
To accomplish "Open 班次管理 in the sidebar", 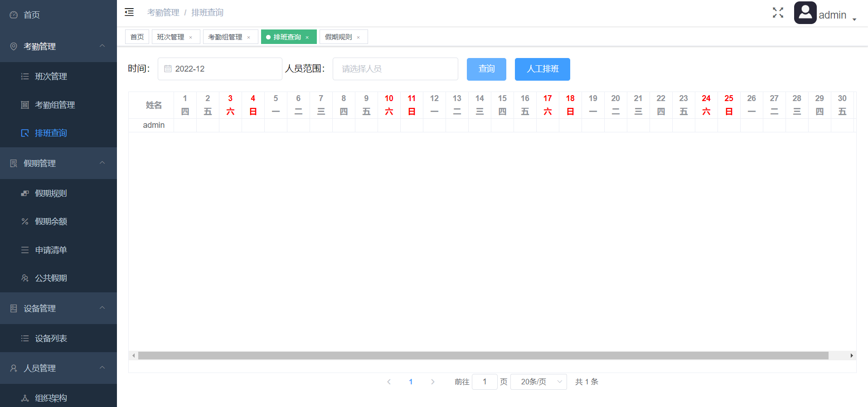I will point(58,76).
